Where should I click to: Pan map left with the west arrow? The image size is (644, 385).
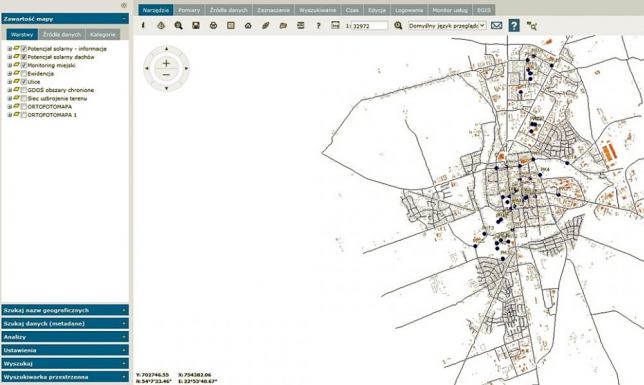tap(147, 69)
